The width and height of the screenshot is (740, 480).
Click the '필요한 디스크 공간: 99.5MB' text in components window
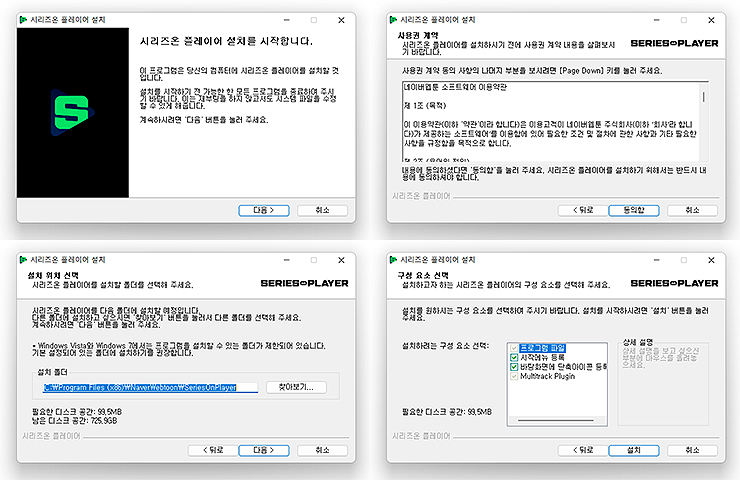click(447, 412)
